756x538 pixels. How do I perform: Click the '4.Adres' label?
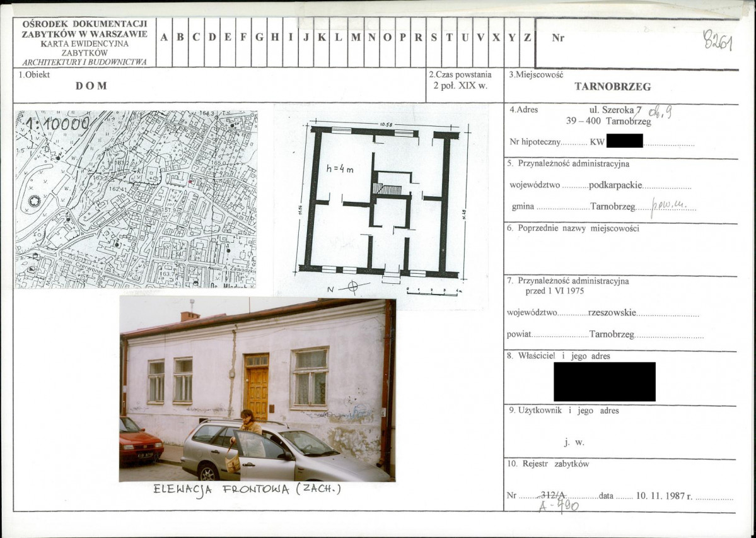[x=523, y=110]
